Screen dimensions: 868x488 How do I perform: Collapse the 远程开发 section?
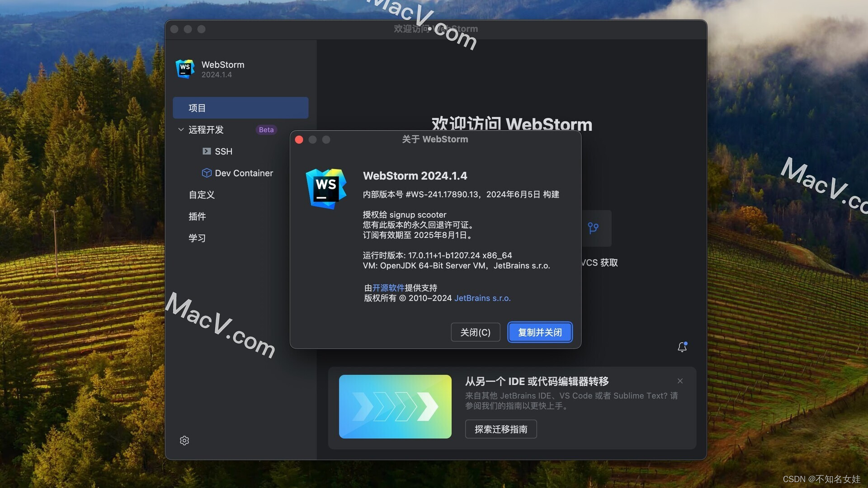[x=180, y=130]
